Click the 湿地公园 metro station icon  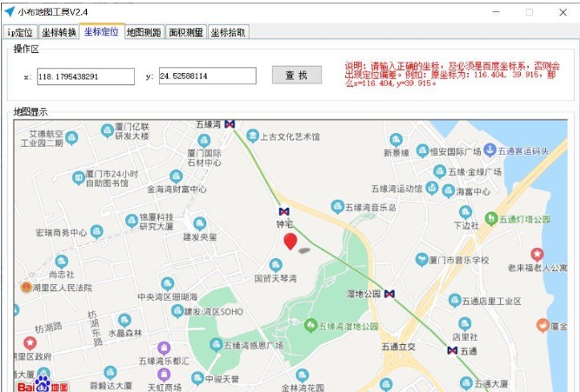tap(390, 294)
